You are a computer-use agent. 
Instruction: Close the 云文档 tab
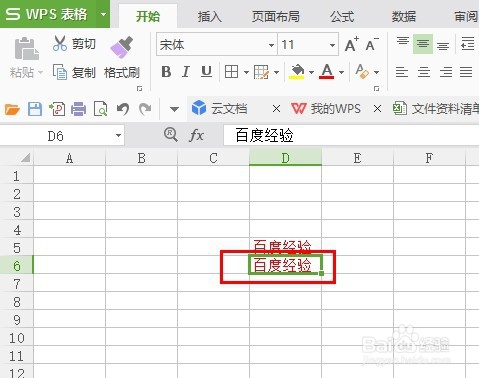276,109
